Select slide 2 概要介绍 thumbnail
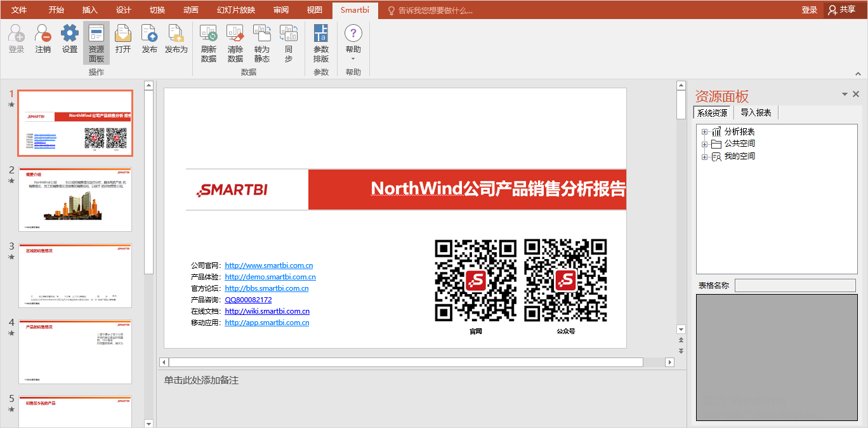The width and height of the screenshot is (868, 428). pos(75,199)
